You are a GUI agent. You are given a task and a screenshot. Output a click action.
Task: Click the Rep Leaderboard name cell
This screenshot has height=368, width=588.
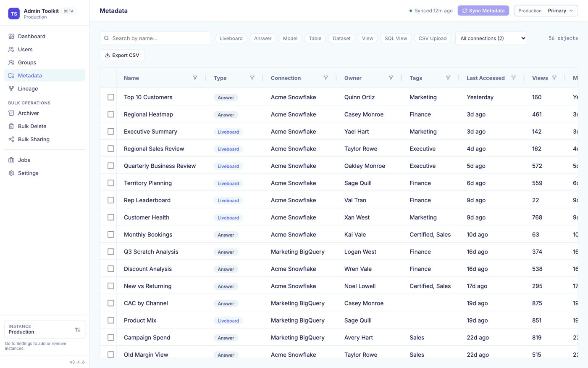click(x=147, y=200)
